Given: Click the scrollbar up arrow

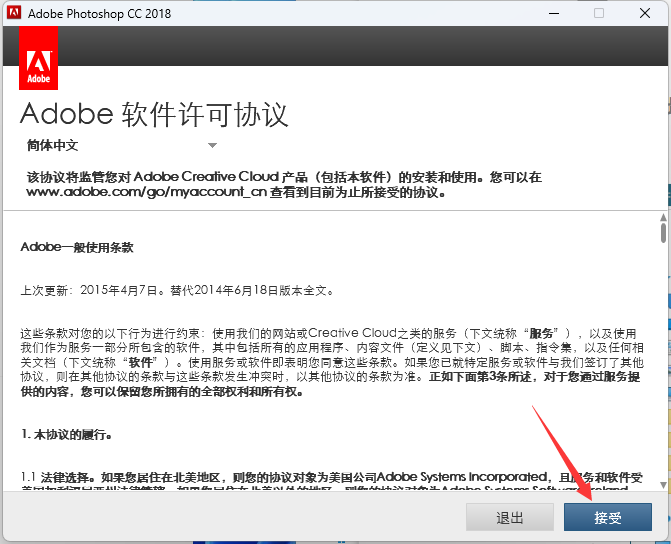Looking at the screenshot, I should (x=663, y=217).
